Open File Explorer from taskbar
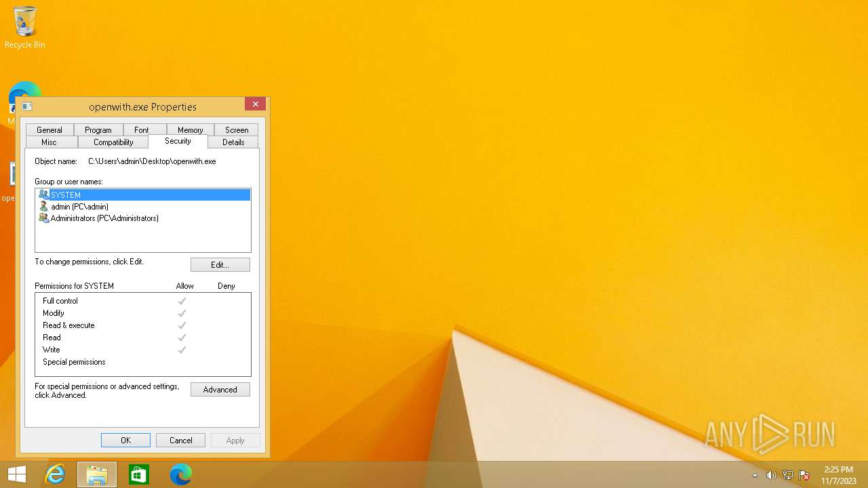 [x=97, y=474]
